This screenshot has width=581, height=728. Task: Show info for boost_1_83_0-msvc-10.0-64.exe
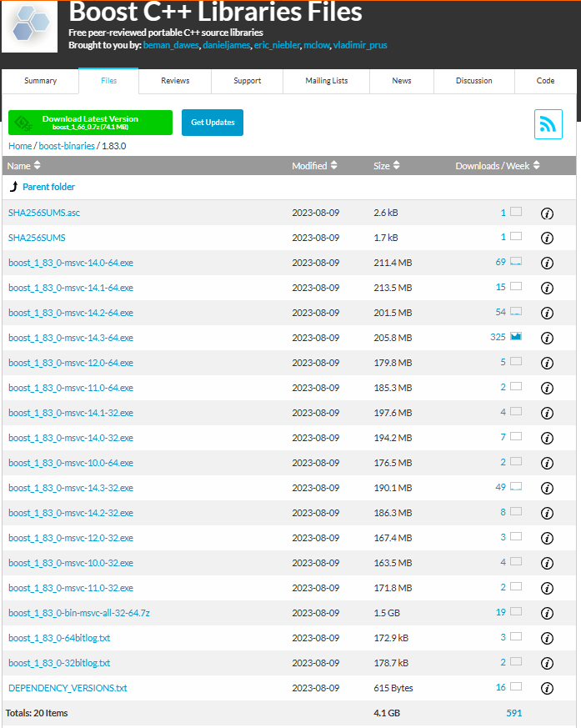point(547,464)
